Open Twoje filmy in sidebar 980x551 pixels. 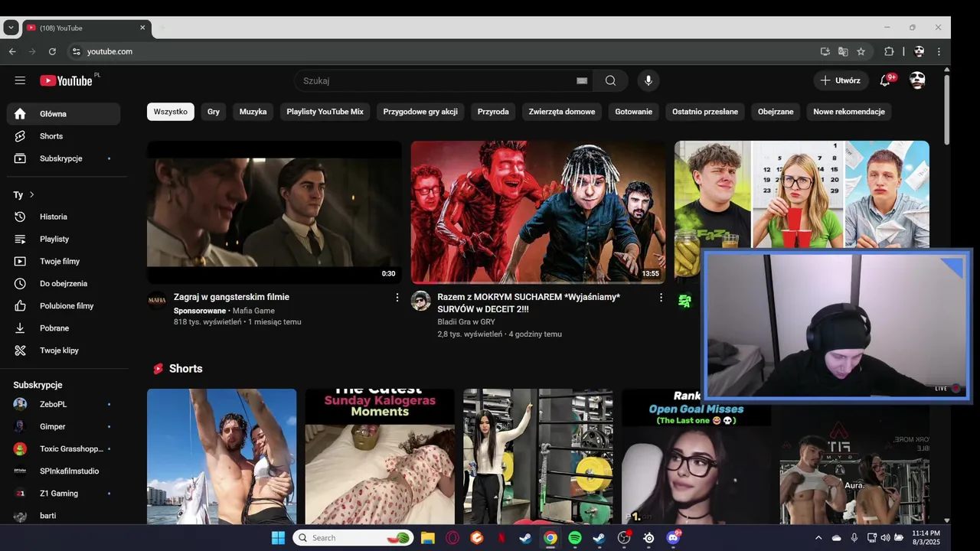[x=64, y=261]
